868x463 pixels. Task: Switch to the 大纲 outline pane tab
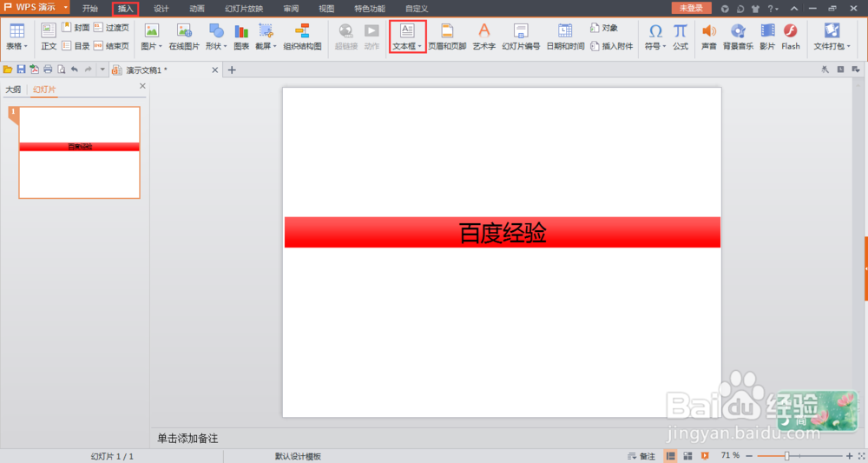(13, 89)
